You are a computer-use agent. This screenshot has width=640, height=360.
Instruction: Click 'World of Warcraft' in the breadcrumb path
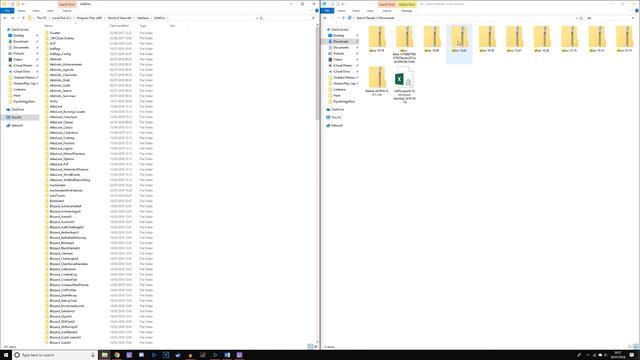tap(120, 18)
